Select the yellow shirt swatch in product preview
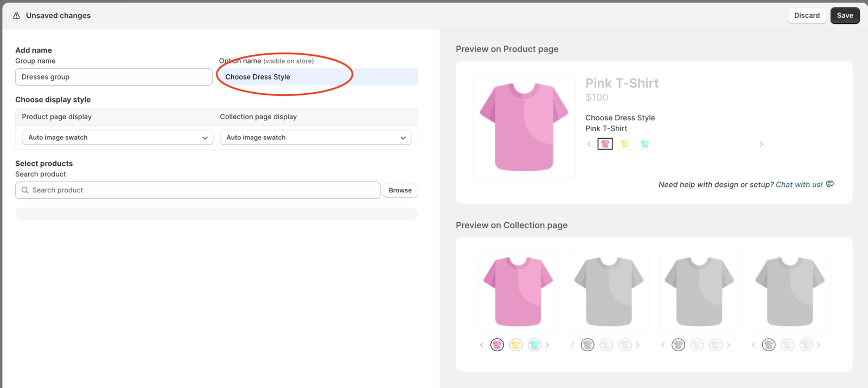Viewport: 868px width, 388px height. [x=625, y=144]
